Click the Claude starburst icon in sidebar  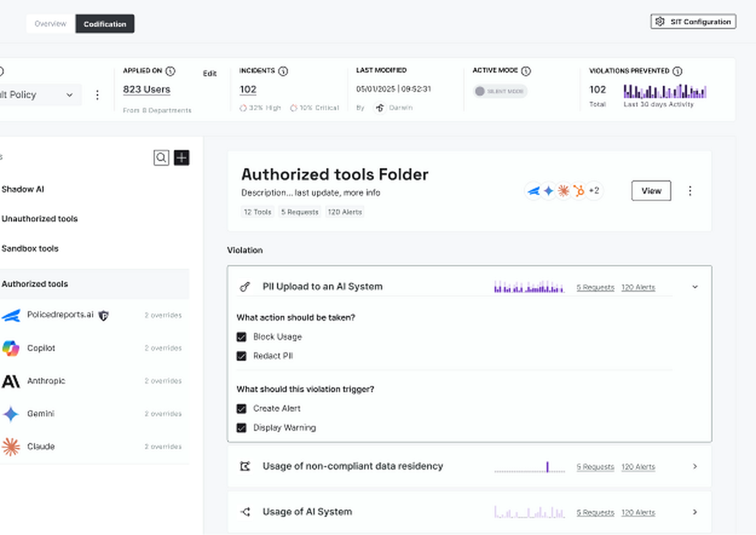10,447
